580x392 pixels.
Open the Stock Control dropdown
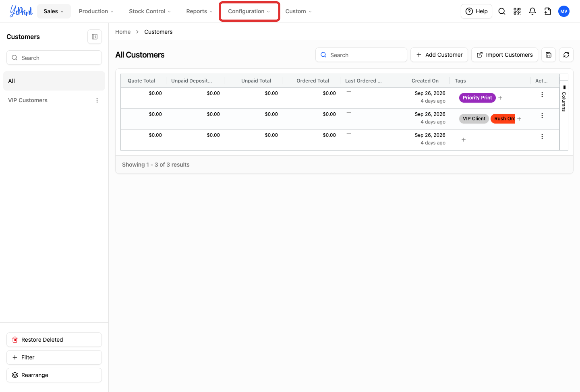click(150, 11)
